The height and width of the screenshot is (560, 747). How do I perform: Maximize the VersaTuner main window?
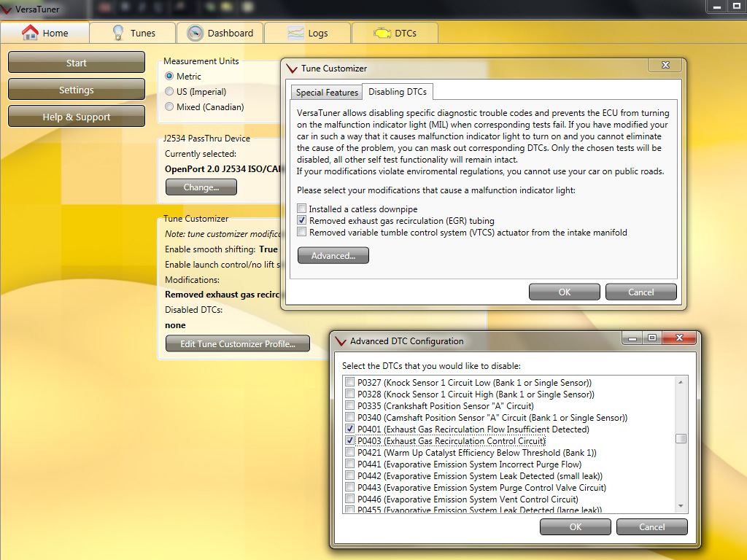[736, 6]
